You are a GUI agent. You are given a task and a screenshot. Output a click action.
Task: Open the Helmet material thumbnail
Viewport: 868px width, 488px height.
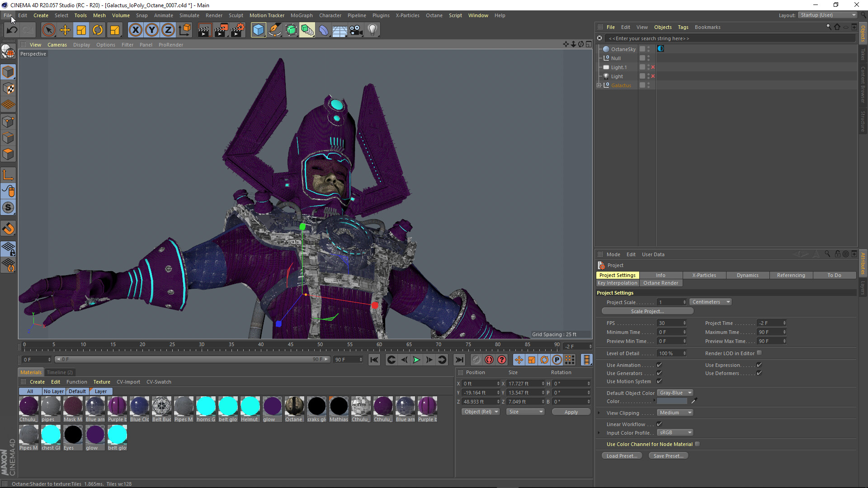(x=250, y=407)
